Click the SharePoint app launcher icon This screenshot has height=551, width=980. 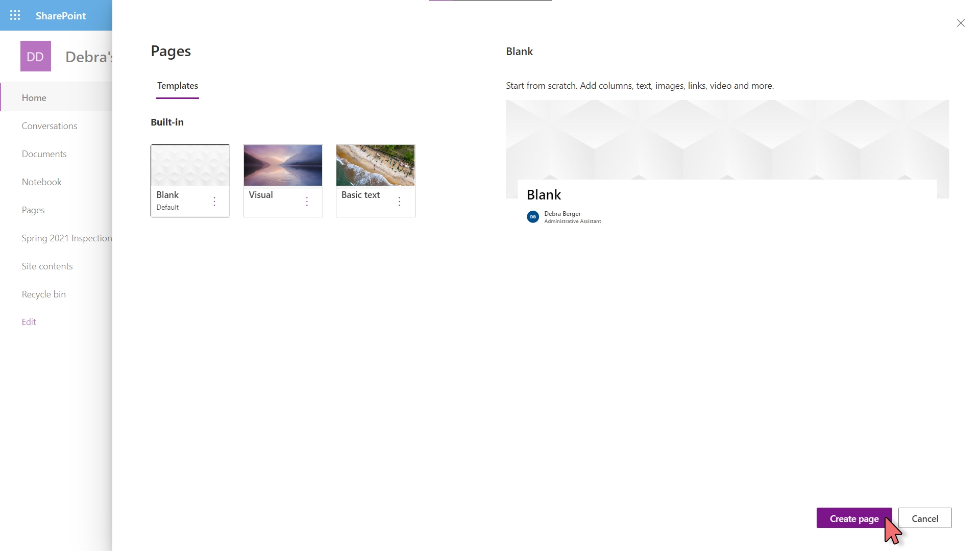(15, 15)
